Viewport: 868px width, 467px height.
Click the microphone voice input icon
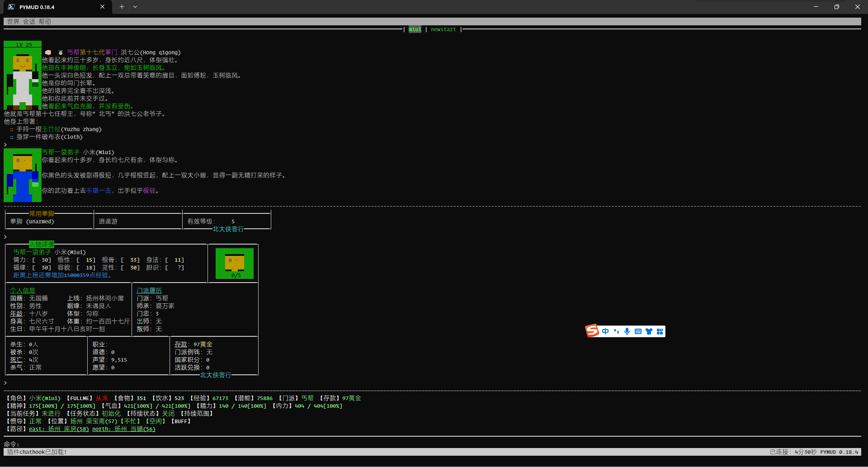[627, 331]
